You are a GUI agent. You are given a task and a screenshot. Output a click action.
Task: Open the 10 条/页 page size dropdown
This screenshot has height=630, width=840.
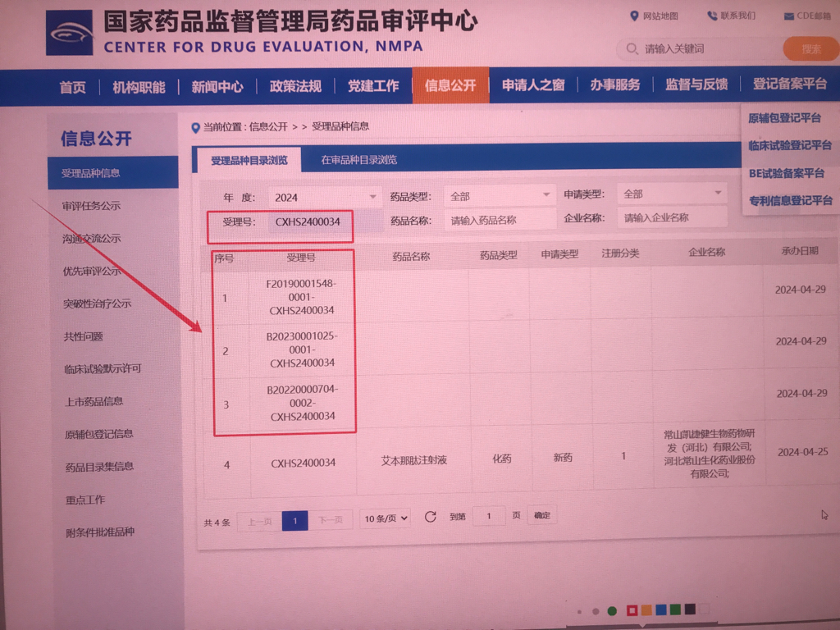click(x=386, y=518)
